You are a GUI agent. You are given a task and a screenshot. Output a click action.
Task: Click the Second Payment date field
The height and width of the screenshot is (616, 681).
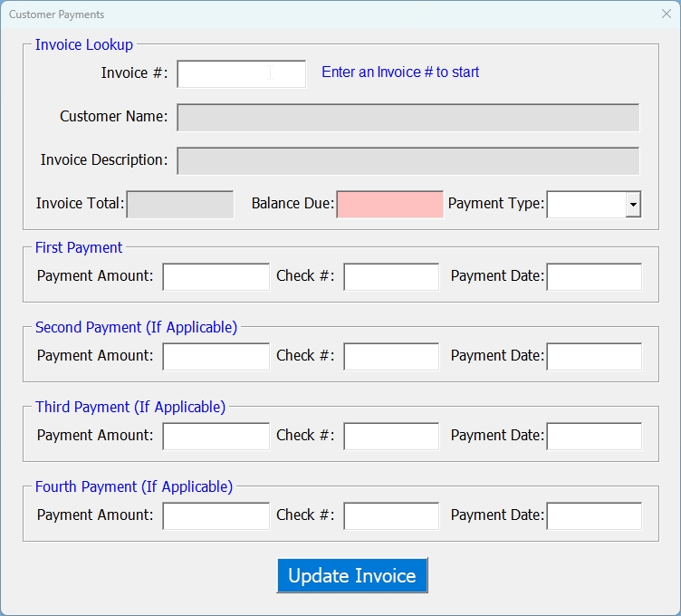594,357
